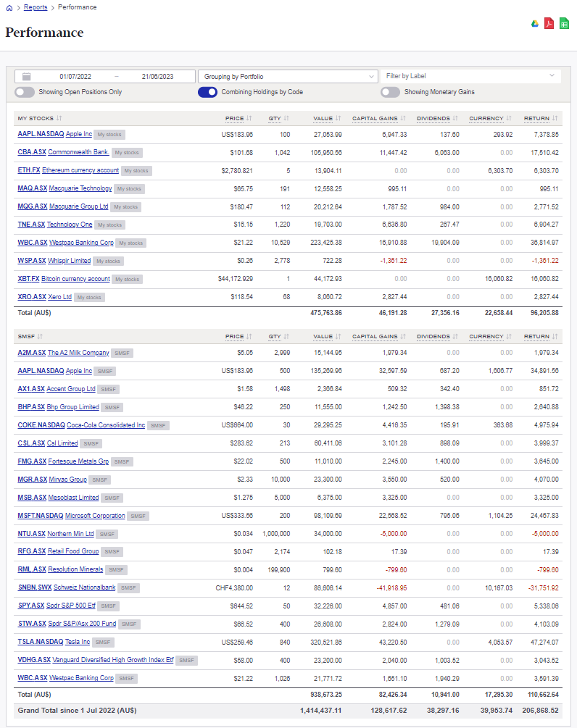Viewport: 577px width, 728px height.
Task: Open MGR.ASX Mirvac Group holding
Action: click(52, 480)
